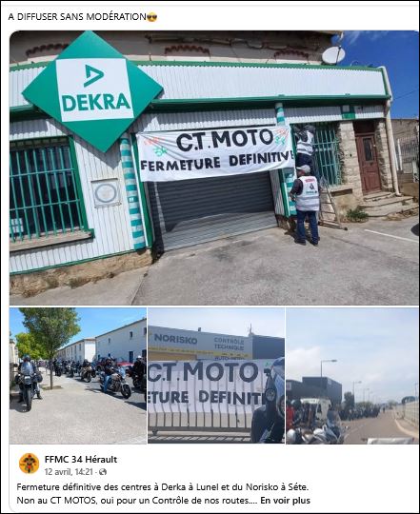
Task: Open the FFMC 34 Hérault page link
Action: coord(81,459)
